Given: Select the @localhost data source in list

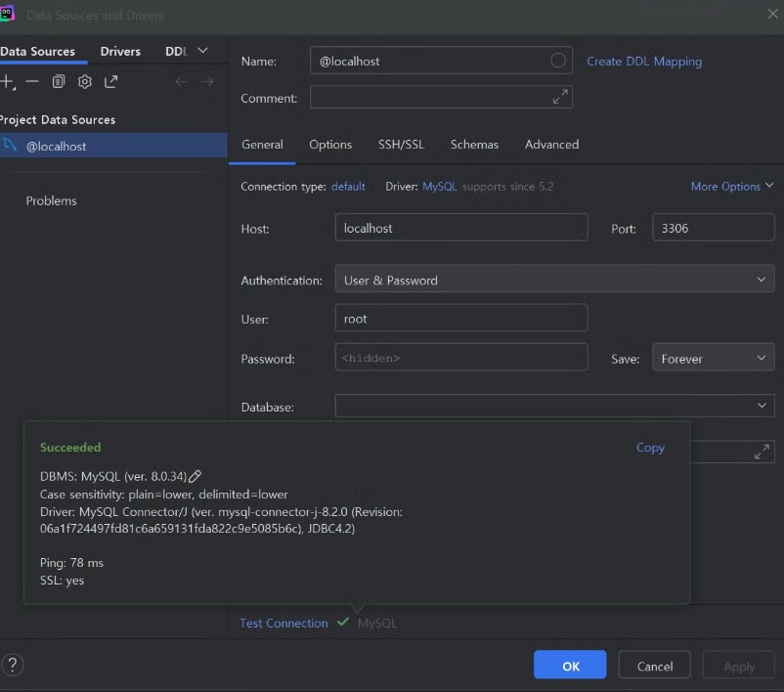Looking at the screenshot, I should click(x=113, y=146).
